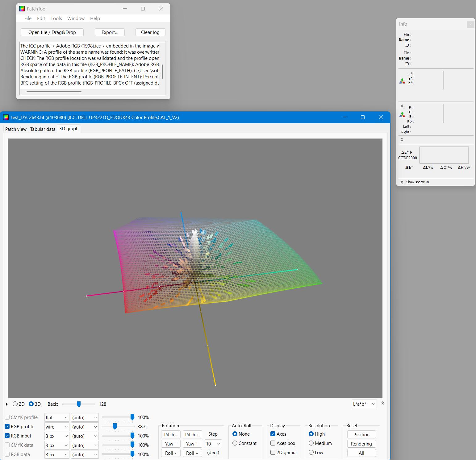Click the color triangle icon beside RGB values

(402, 114)
